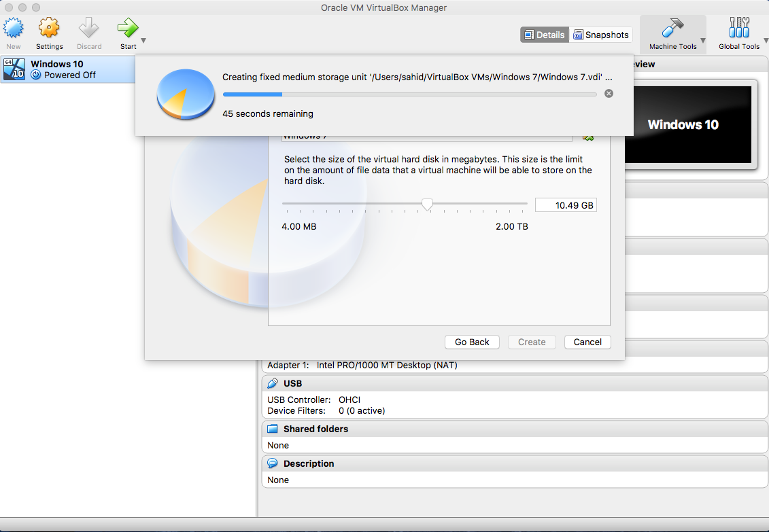Switch to the Details tab

point(545,35)
